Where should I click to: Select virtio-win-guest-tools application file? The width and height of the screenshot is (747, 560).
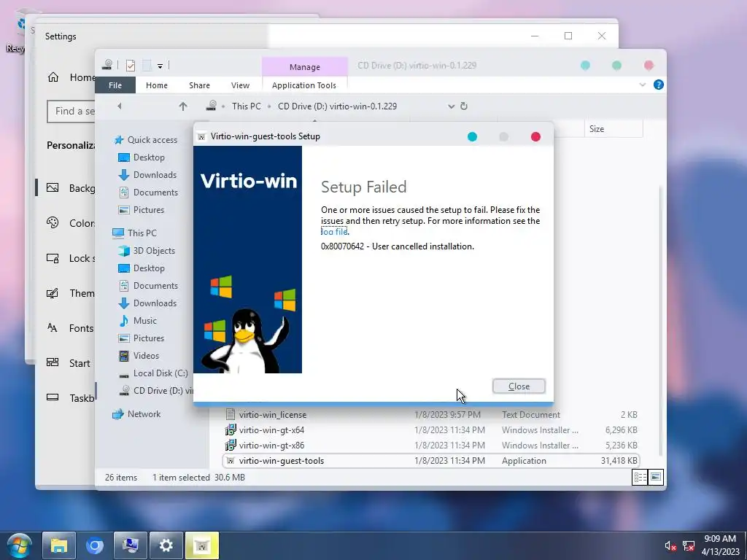pyautogui.click(x=430, y=461)
